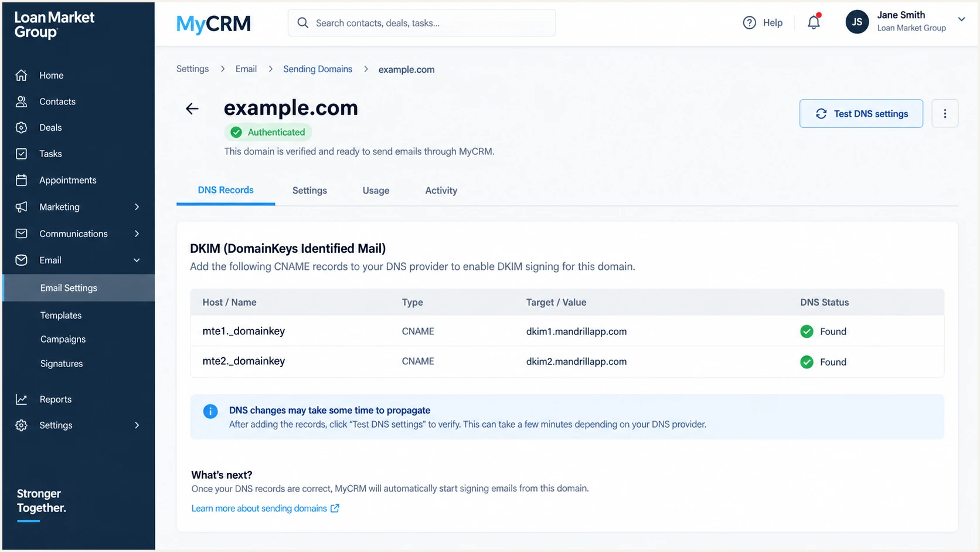Click the Reports chart icon
This screenshot has width=980, height=552.
click(x=21, y=399)
